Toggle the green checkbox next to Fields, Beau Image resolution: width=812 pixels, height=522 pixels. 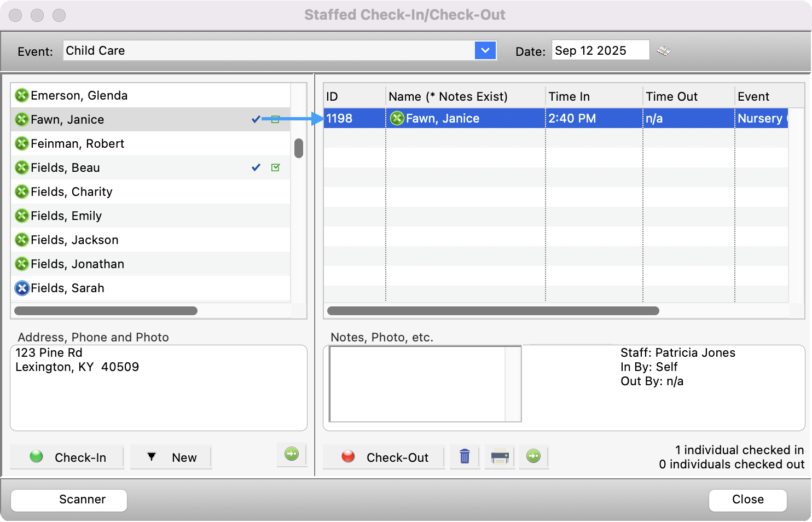pyautogui.click(x=276, y=167)
